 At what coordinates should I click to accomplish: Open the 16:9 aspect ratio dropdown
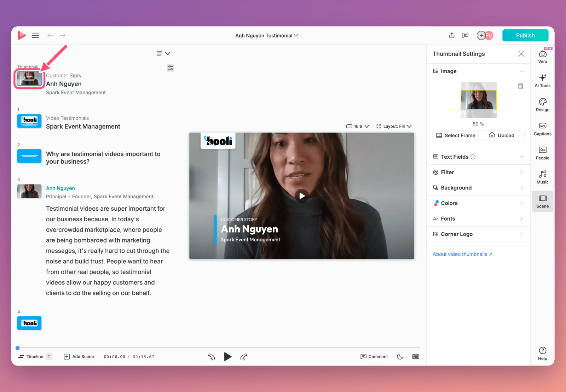tap(358, 126)
